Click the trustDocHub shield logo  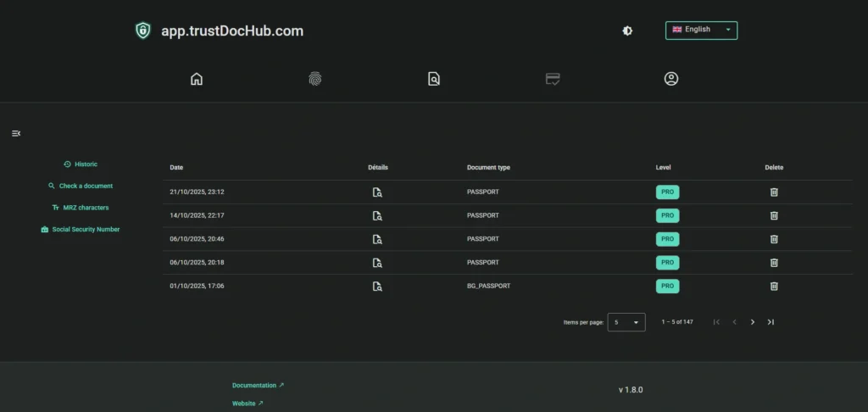point(142,31)
